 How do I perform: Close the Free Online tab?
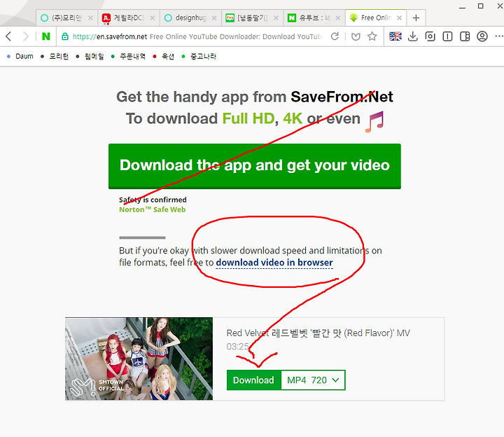[x=399, y=18]
